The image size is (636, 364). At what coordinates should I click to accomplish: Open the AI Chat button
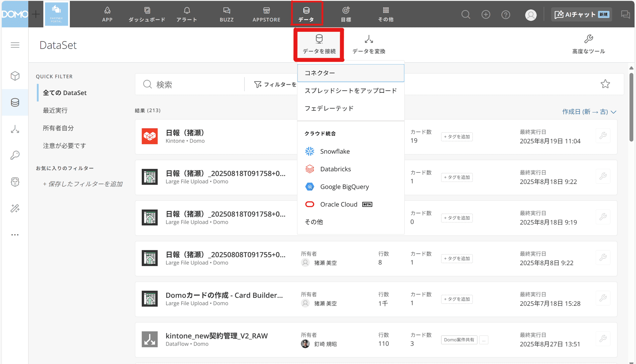coord(581,14)
